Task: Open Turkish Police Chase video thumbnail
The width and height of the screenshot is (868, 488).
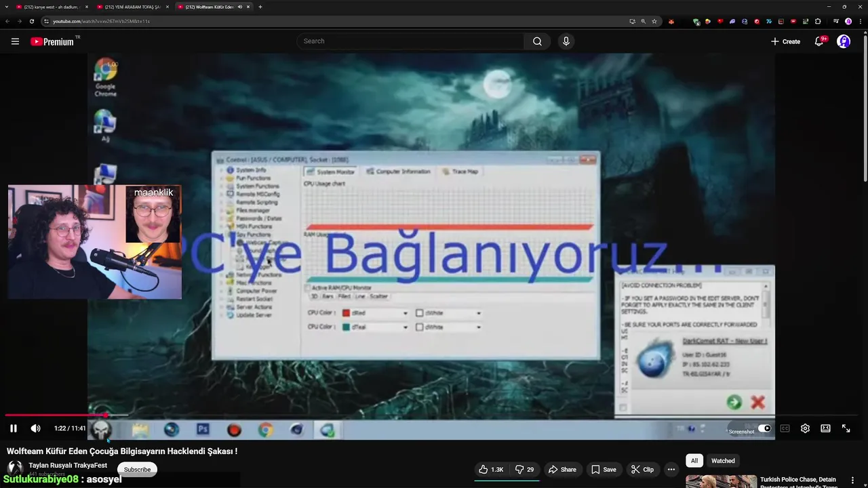Action: click(x=721, y=481)
